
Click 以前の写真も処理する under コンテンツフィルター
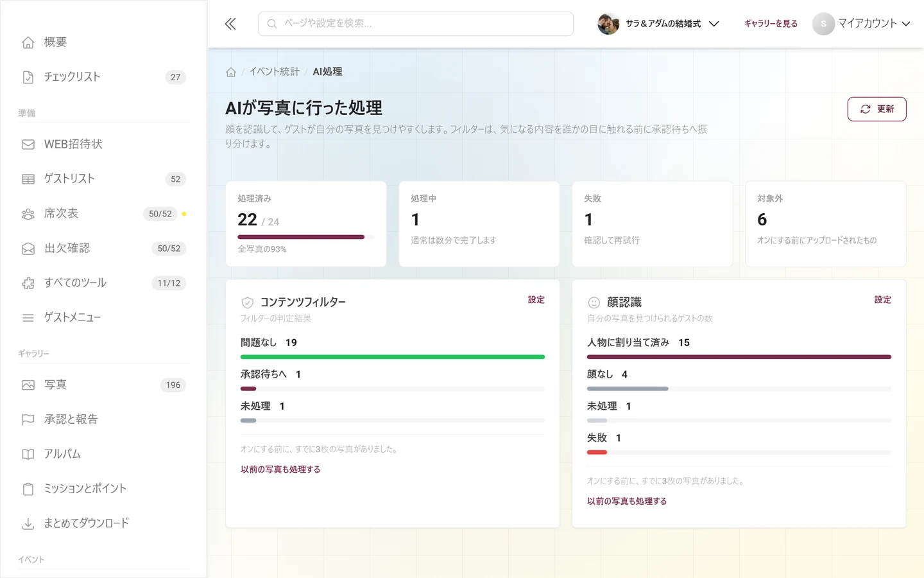tap(280, 469)
